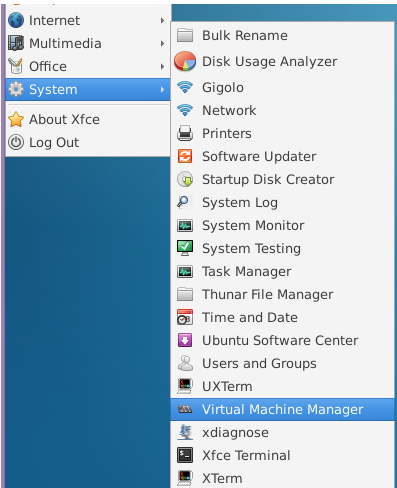
Task: Click the Multimedia film icon
Action: point(16,43)
